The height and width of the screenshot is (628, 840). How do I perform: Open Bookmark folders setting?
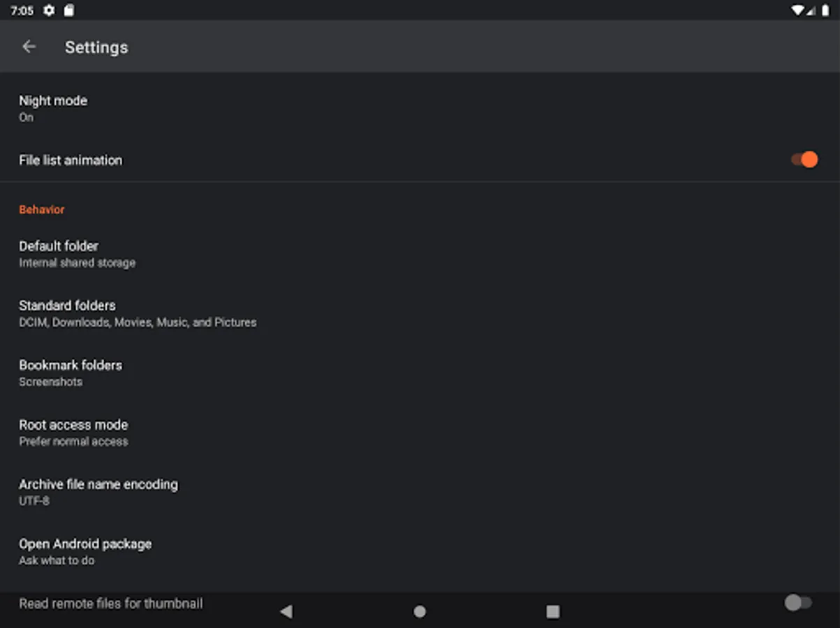[x=420, y=373]
